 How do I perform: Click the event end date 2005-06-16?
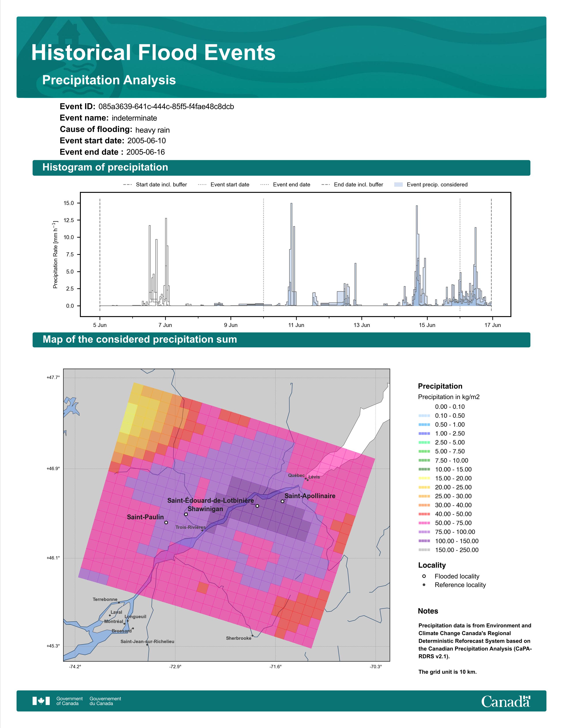[x=145, y=152]
